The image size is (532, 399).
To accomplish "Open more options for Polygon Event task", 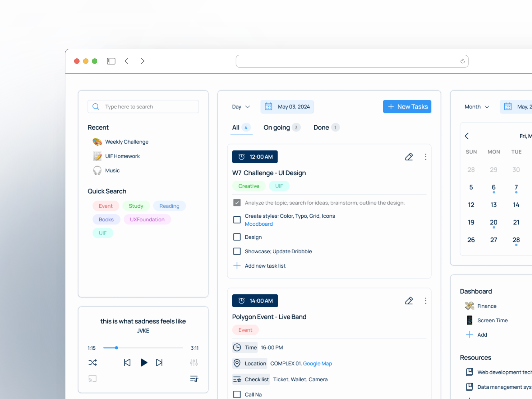I will (x=426, y=301).
